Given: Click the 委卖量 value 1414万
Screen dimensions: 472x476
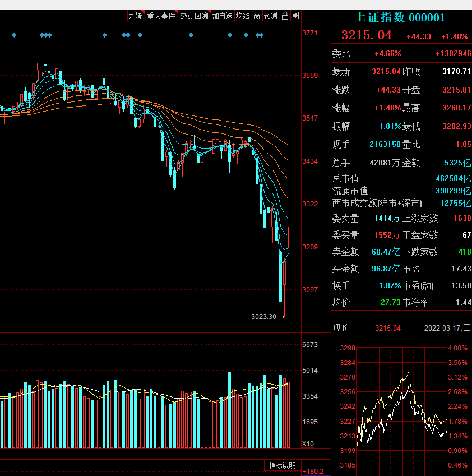Looking at the screenshot, I should pyautogui.click(x=387, y=218).
